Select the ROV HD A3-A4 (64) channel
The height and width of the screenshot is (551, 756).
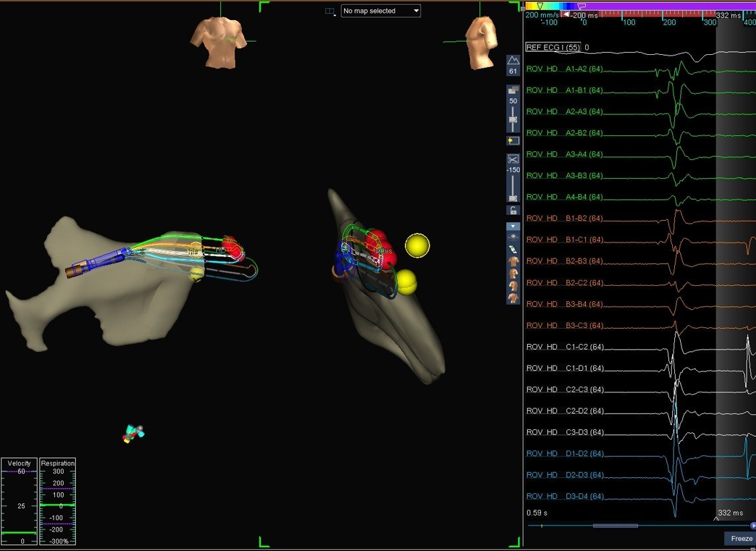(x=564, y=154)
